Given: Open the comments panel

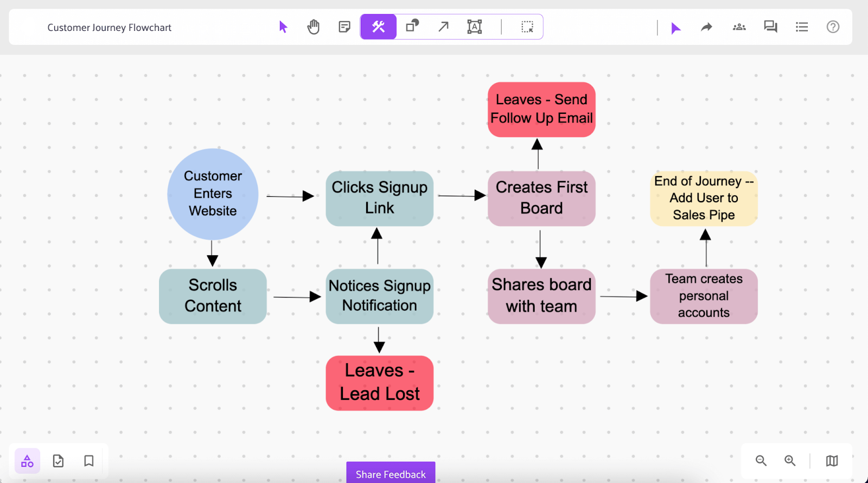Looking at the screenshot, I should click(x=770, y=27).
